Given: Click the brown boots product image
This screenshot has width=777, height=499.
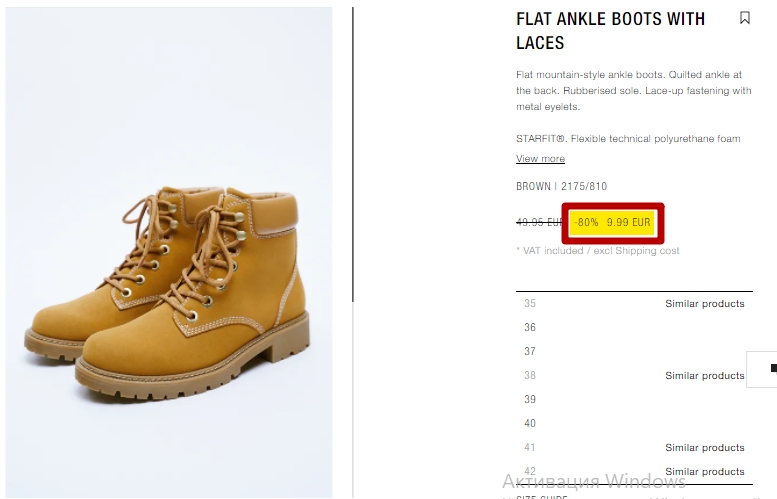Looking at the screenshot, I should pyautogui.click(x=169, y=252).
